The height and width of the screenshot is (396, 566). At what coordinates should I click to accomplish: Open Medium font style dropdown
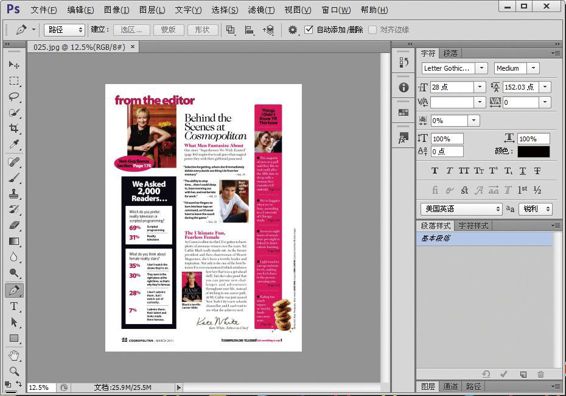(x=533, y=68)
